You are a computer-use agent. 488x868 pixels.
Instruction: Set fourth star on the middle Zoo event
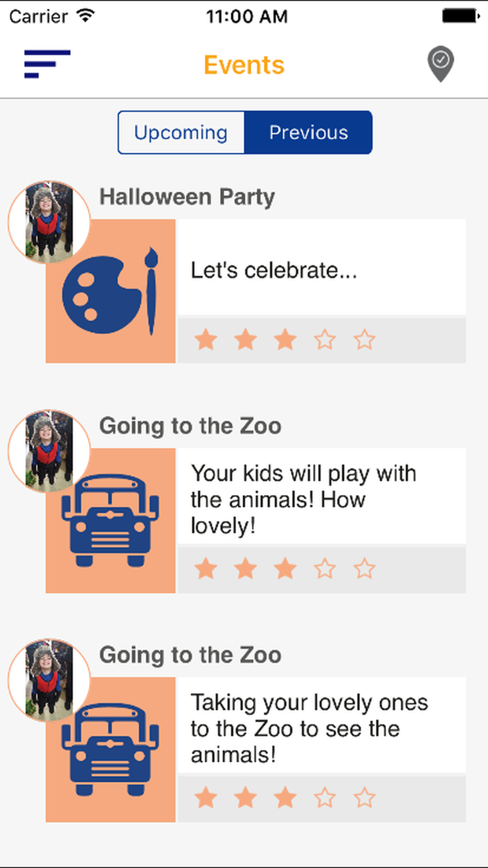325,569
